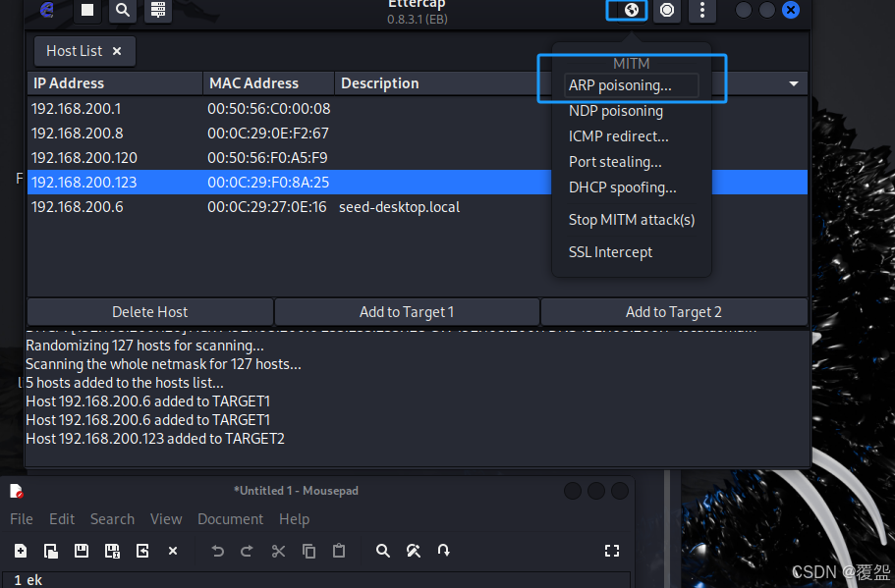895x588 pixels.
Task: Click Mousepad Save As toolbar icon
Action: (112, 551)
